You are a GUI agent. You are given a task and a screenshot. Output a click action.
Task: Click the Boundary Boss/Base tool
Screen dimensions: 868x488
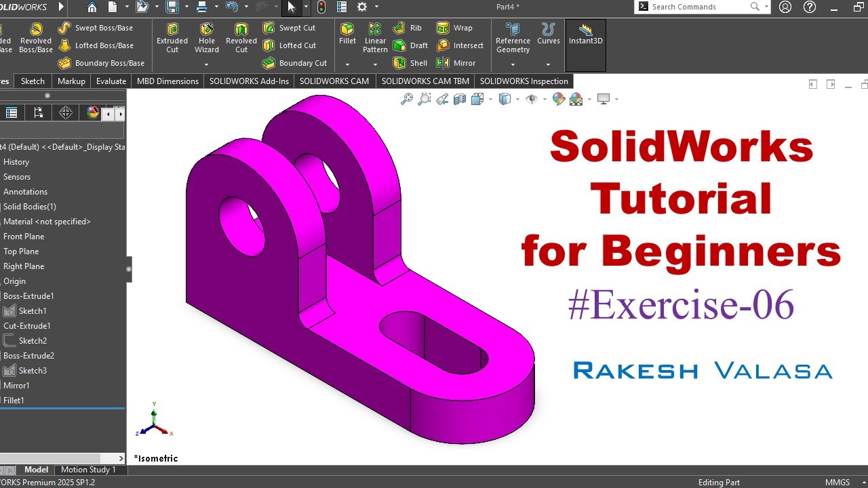pos(101,63)
